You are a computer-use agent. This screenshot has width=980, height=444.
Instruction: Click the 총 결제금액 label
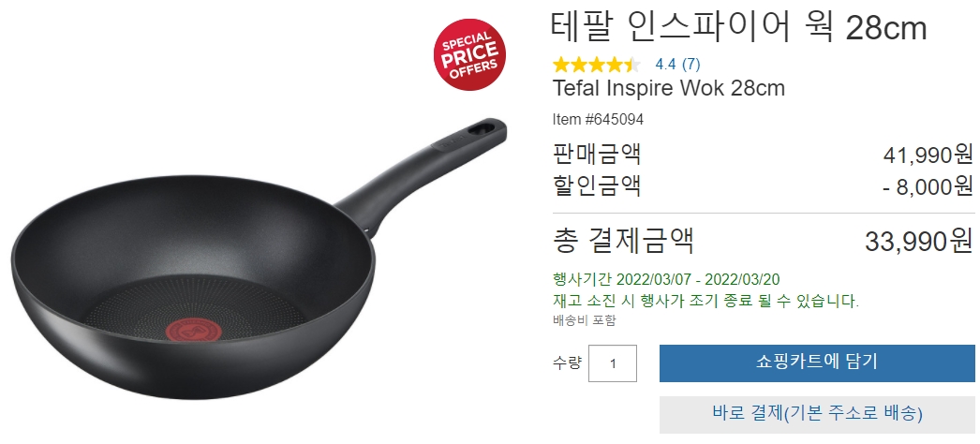(623, 241)
